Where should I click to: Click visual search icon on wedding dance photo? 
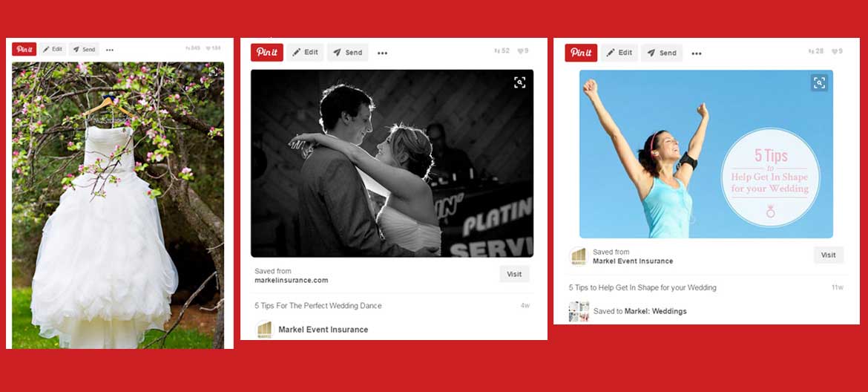pos(519,82)
